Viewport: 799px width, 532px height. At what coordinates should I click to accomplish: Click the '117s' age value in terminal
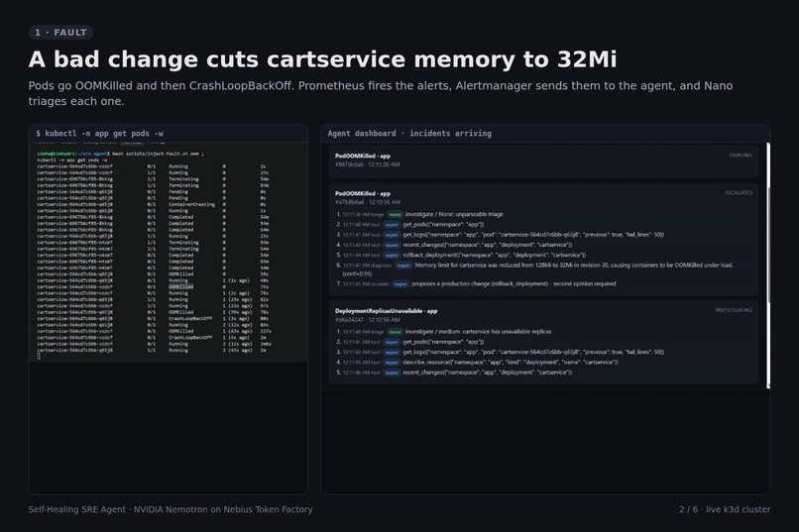pos(266,332)
